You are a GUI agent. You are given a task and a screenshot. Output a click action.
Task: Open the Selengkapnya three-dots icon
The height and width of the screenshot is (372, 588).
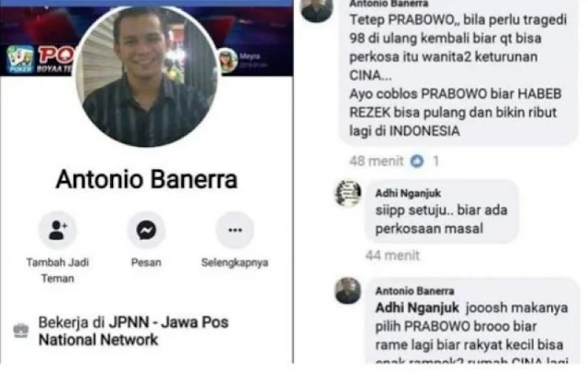click(235, 230)
